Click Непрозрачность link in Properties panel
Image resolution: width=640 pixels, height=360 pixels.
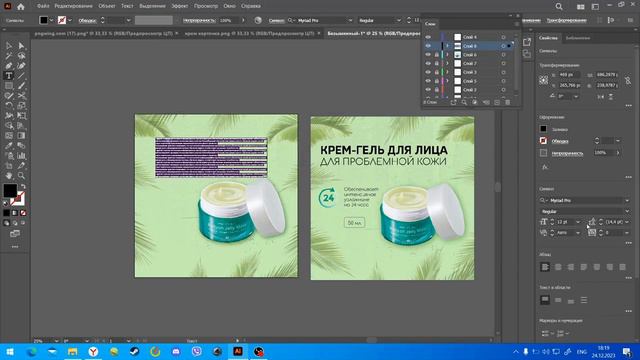click(567, 153)
